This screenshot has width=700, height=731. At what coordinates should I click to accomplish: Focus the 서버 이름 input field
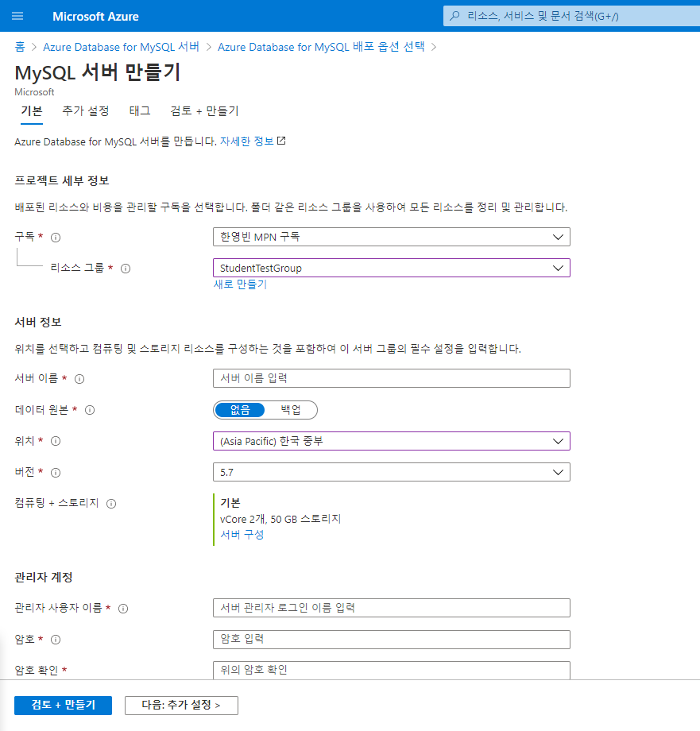pos(391,378)
